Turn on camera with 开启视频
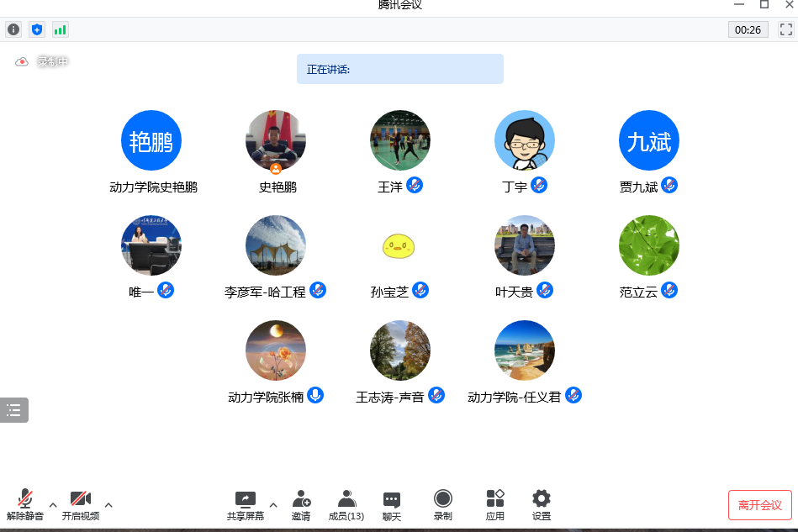798x532 pixels. pos(81,505)
